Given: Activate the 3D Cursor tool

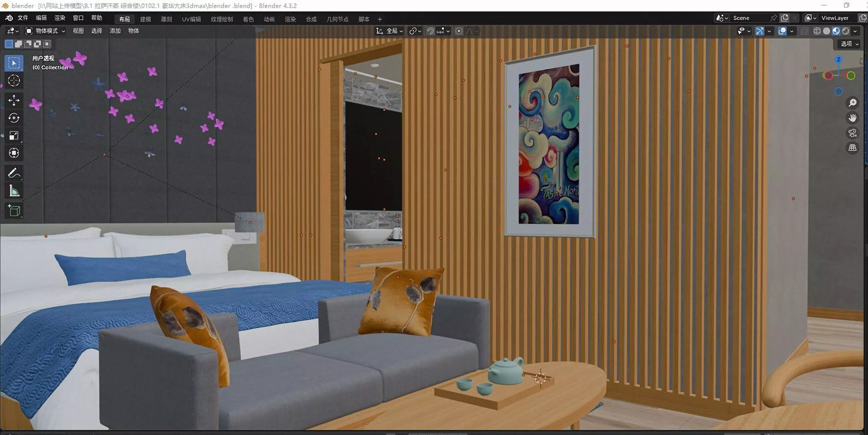Looking at the screenshot, I should pos(14,80).
